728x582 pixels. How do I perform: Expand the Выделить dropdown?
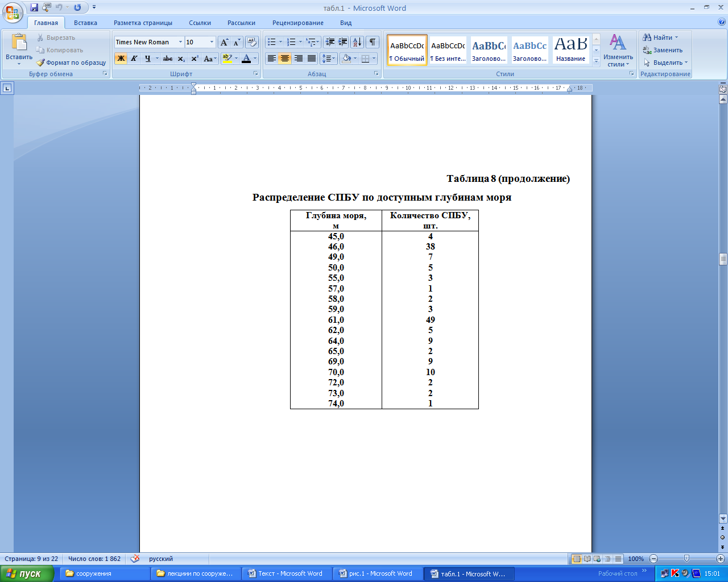click(665, 63)
